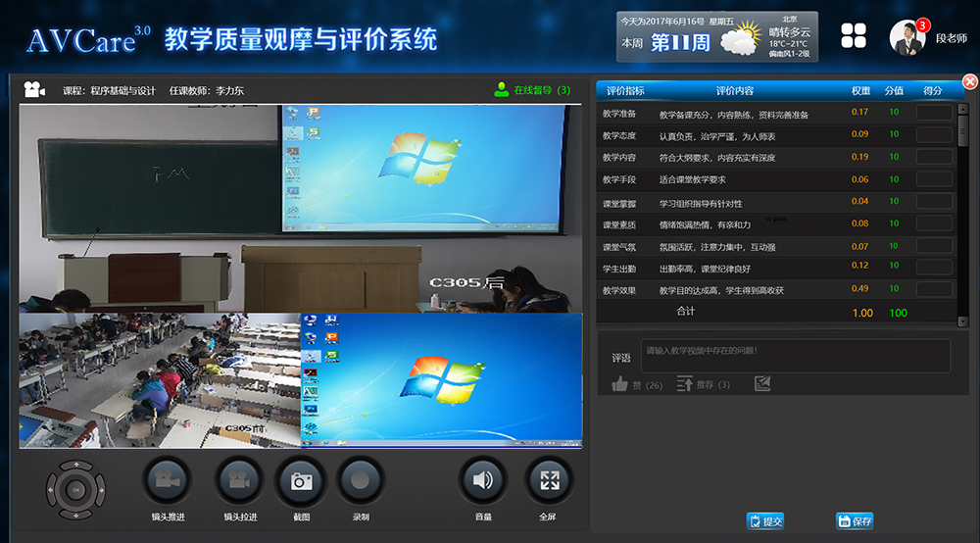Screen dimensions: 980x543
Task: Click the thumbs-up 赞 like icon
Action: point(619,384)
